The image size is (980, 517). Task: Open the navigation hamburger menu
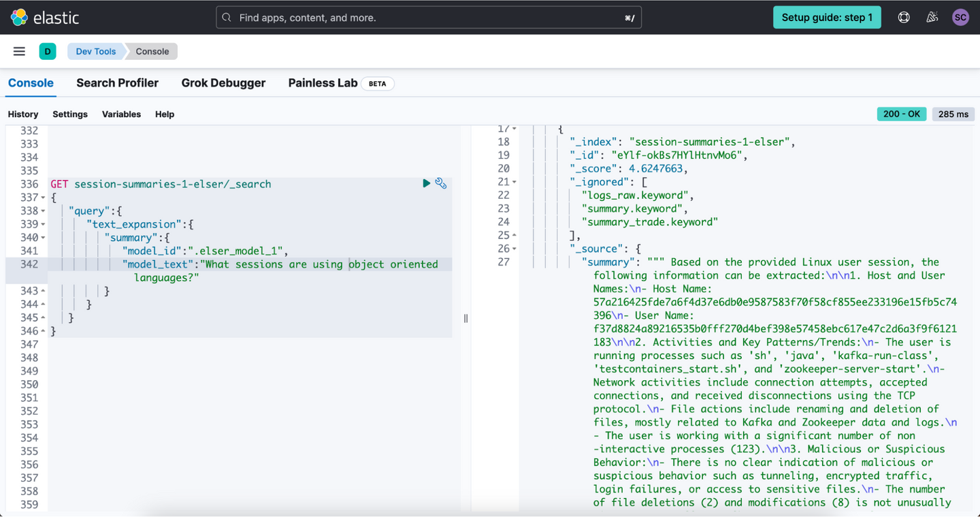click(18, 51)
